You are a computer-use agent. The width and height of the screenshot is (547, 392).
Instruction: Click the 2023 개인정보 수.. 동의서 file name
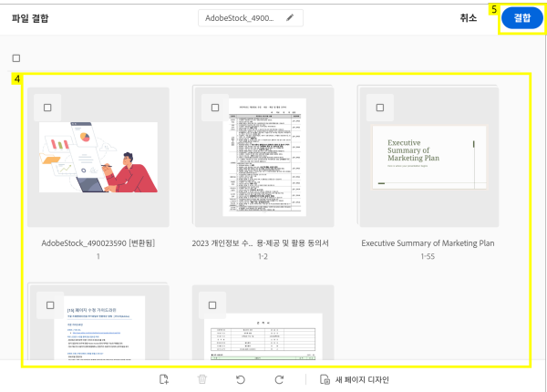260,243
